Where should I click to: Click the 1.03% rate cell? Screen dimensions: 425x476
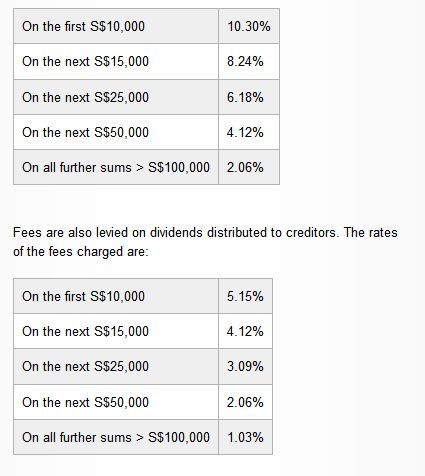(x=246, y=437)
